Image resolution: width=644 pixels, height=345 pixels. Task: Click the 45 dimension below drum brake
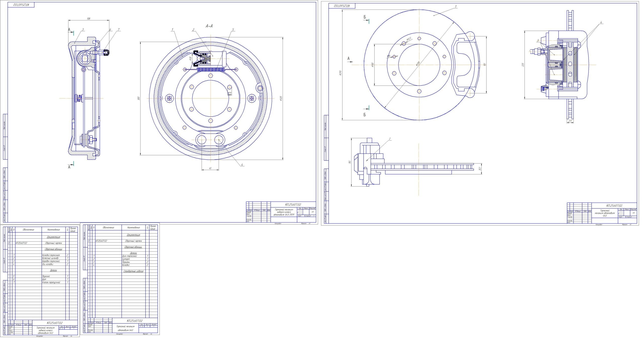coord(210,168)
